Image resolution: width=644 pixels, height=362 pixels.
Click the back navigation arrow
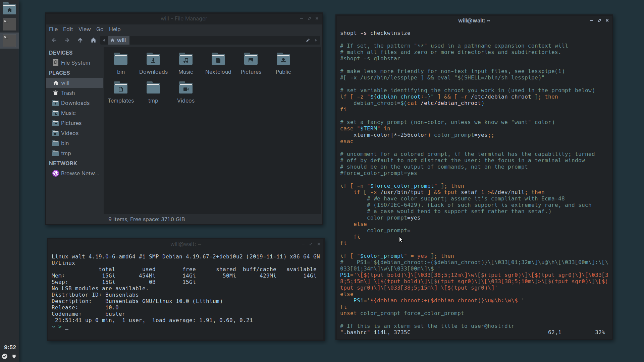pos(54,40)
